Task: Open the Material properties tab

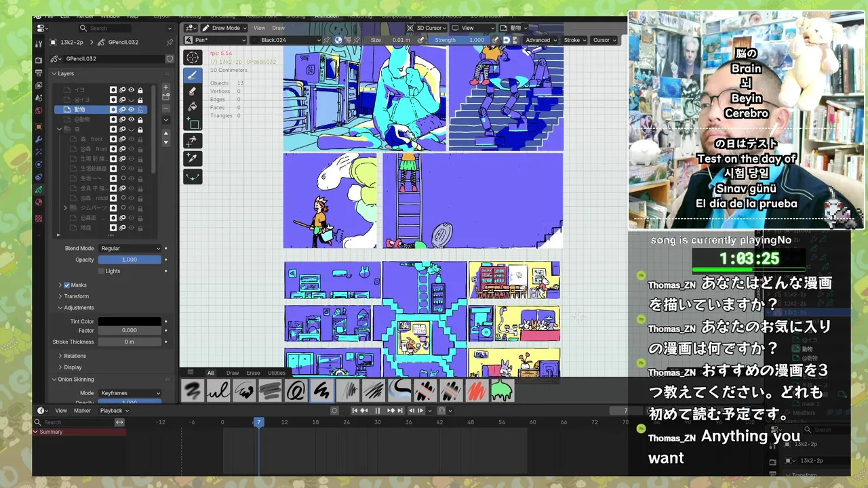Action: click(x=39, y=202)
